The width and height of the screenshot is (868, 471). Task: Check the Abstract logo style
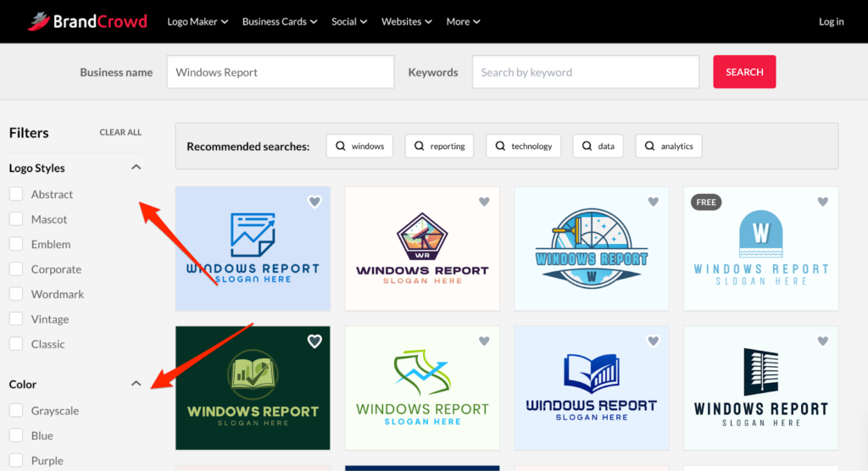point(16,194)
